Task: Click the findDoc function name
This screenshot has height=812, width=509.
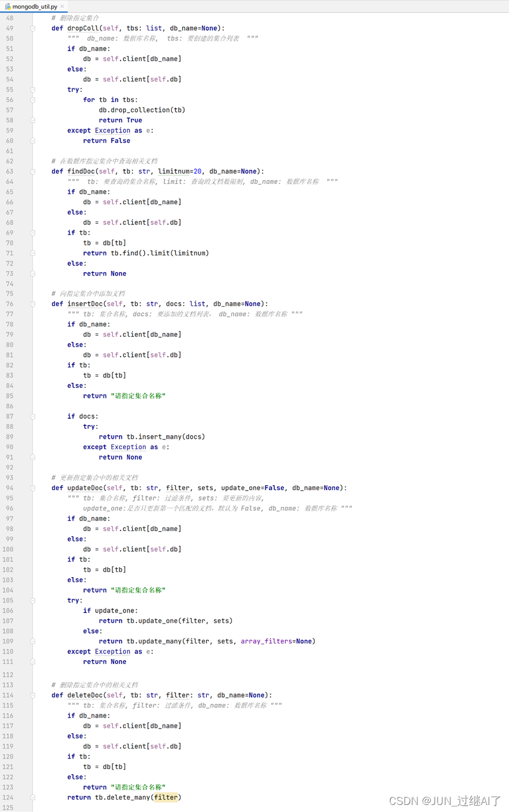Action: (81, 171)
